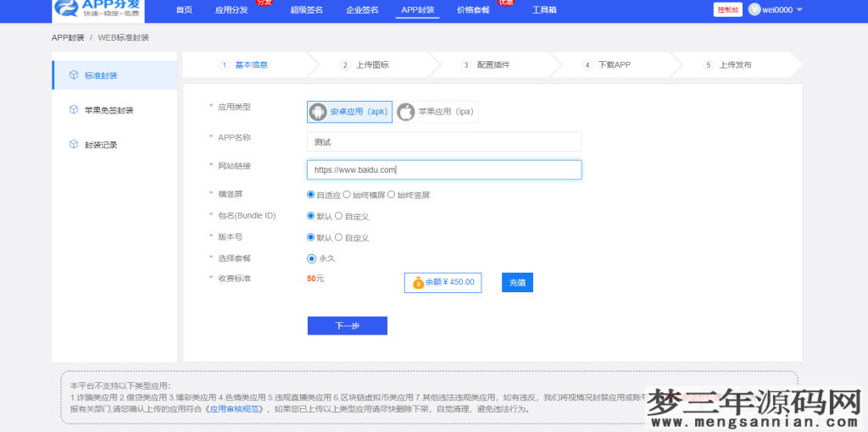Click the wei0000 user avatar icon
Screen dimensions: 868x432
(754, 10)
